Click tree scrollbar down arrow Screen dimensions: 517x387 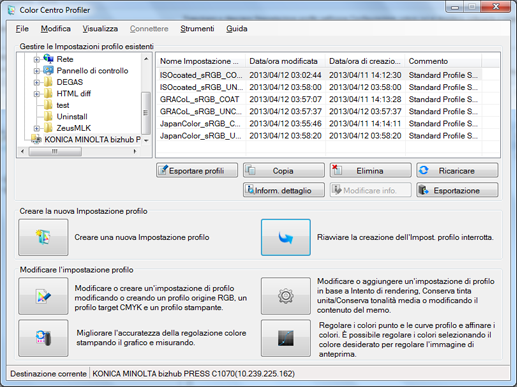click(146, 141)
